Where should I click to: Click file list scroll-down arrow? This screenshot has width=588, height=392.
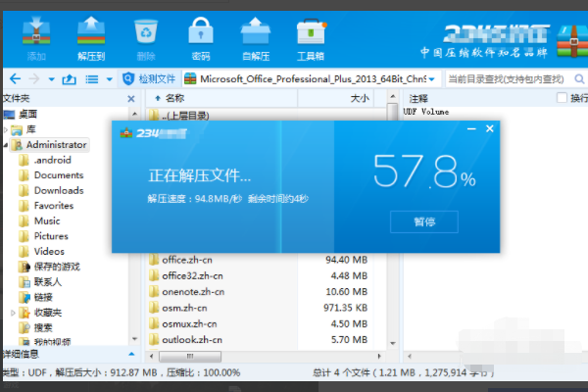pyautogui.click(x=393, y=343)
